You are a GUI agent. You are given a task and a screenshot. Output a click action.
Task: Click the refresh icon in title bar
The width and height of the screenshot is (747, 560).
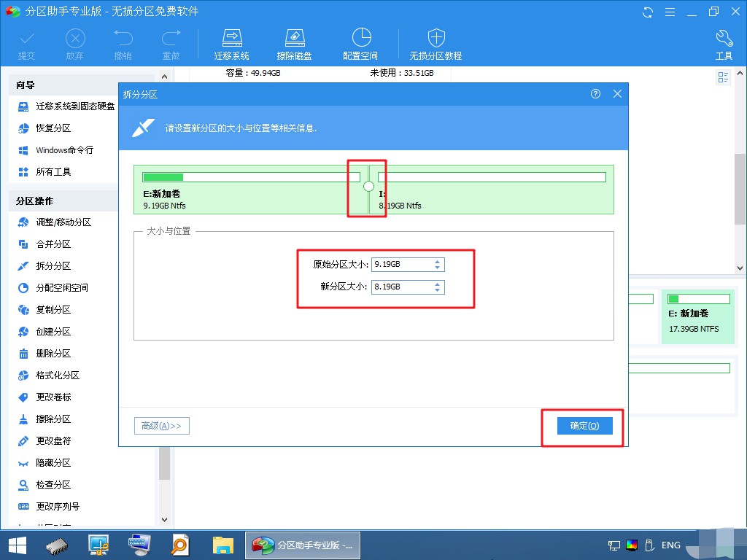(x=648, y=12)
